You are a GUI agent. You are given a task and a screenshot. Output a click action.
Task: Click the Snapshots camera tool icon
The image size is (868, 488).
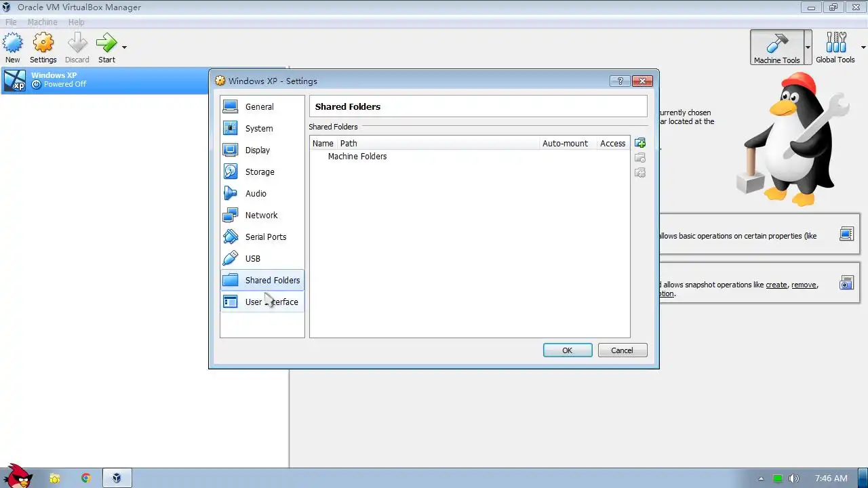846,283
